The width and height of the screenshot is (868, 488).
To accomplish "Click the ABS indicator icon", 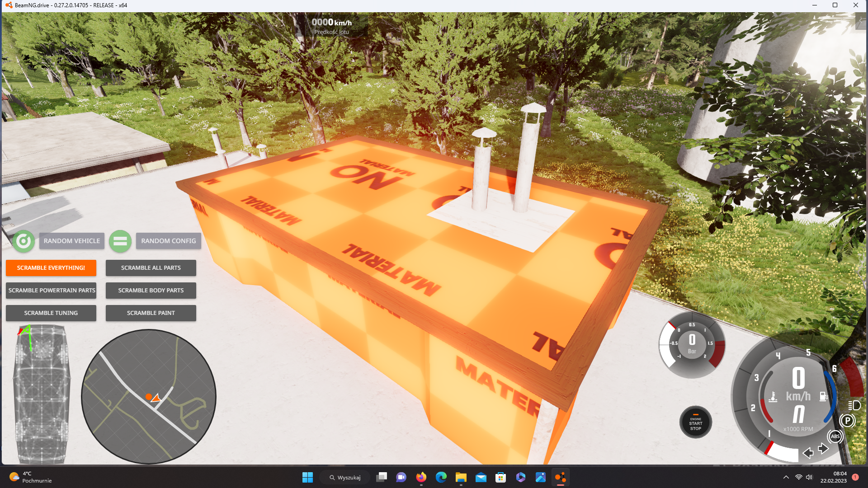I will click(835, 436).
